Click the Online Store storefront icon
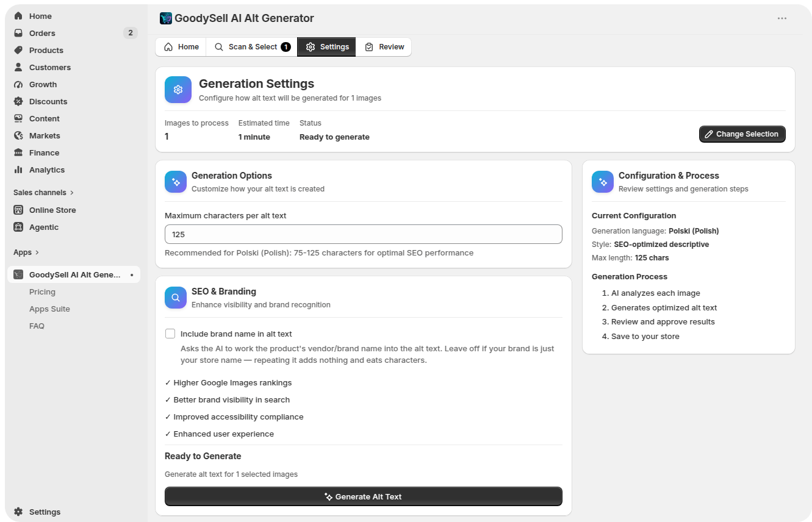Viewport: 812px width, 522px height. [x=18, y=210]
